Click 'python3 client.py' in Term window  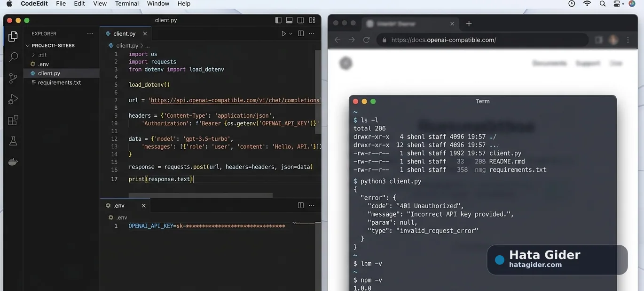[x=391, y=181]
